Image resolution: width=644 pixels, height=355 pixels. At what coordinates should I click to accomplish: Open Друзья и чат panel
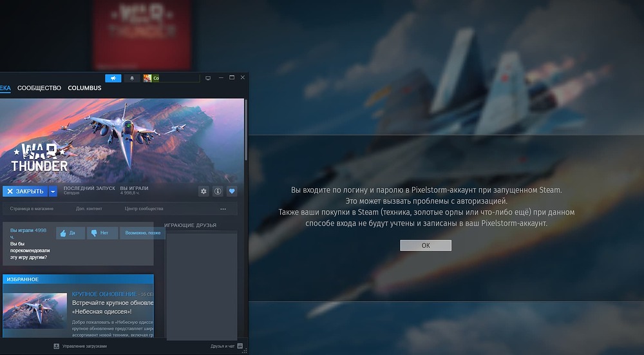pyautogui.click(x=227, y=347)
